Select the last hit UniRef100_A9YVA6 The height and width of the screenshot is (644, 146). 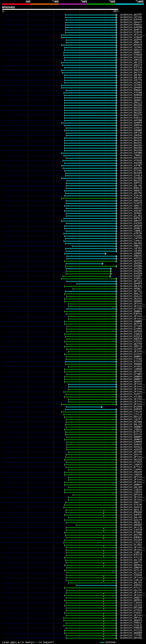[x=131, y=638]
